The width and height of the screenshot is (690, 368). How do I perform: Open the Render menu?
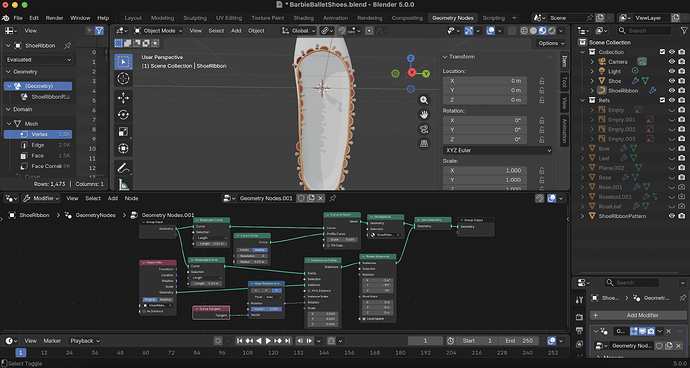55,18
